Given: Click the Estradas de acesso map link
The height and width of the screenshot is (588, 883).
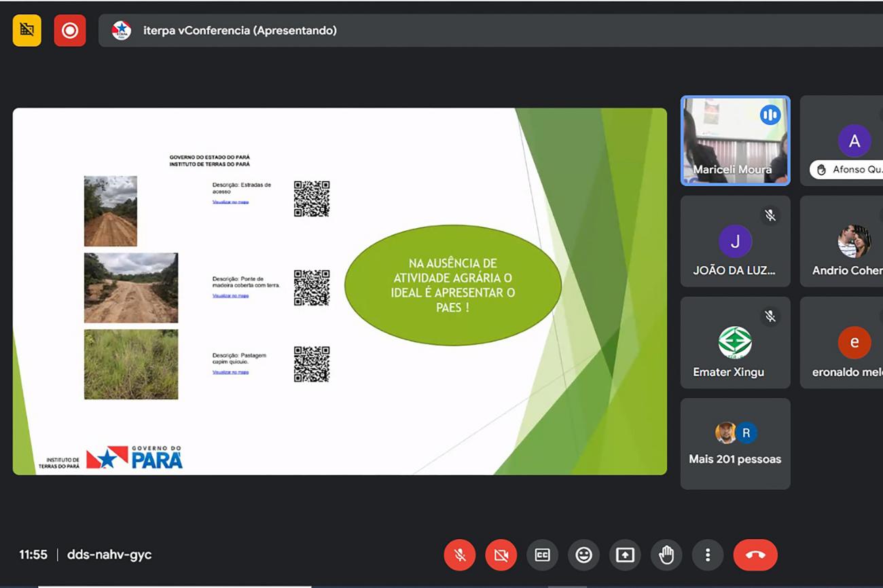Looking at the screenshot, I should pyautogui.click(x=230, y=202).
